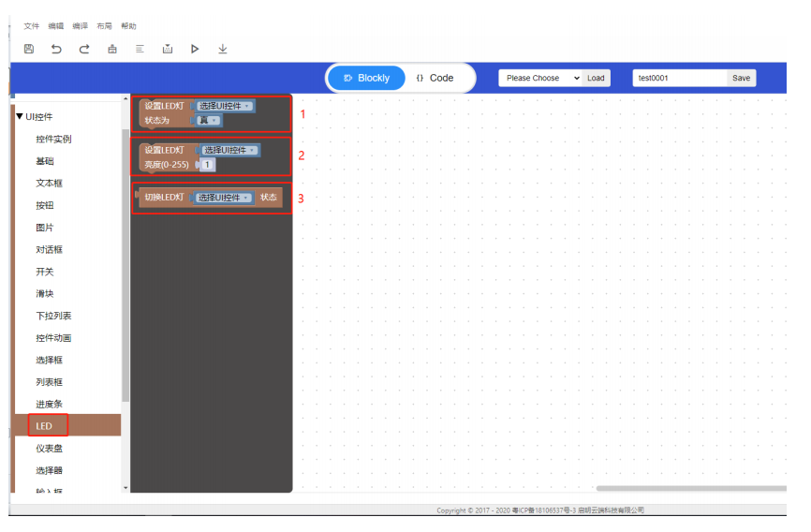The height and width of the screenshot is (532, 811).
Task: Open the 帮助 menu
Action: [129, 26]
